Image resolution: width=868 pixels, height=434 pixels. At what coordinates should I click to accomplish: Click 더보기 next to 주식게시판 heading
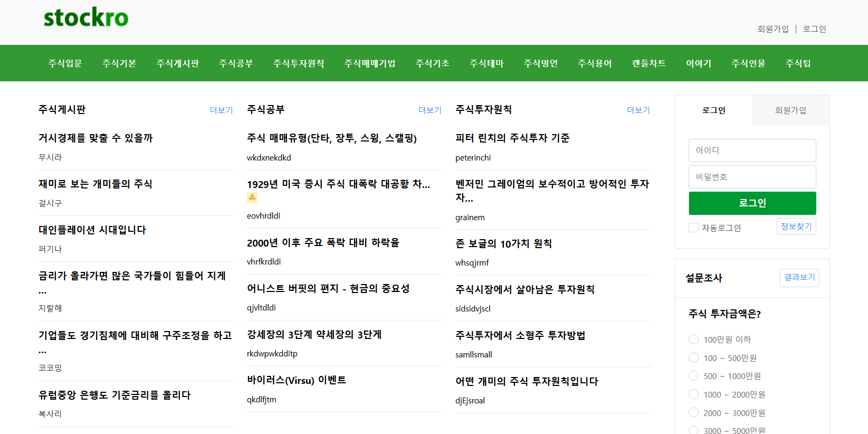click(x=222, y=110)
